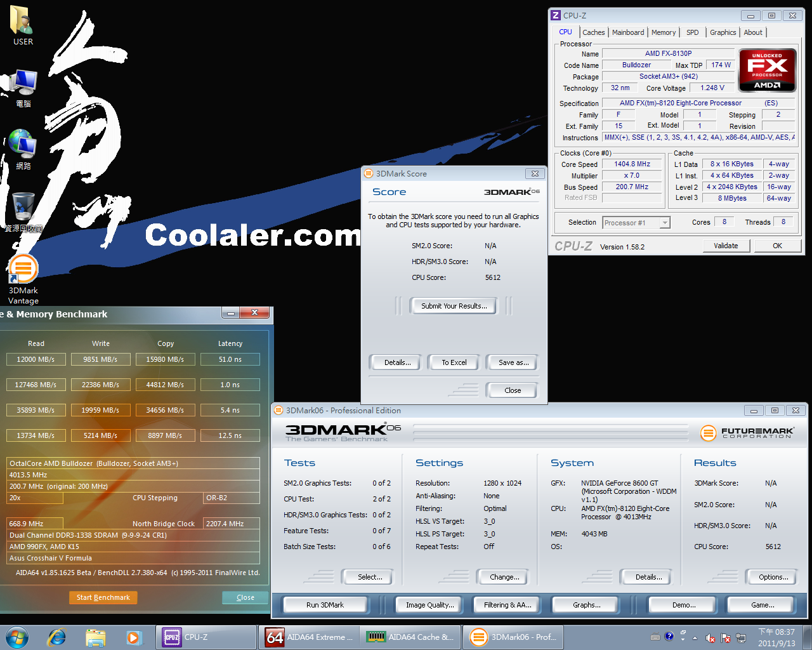Switch to the Caches tab in CPU-Z
The image size is (812, 650).
[x=594, y=32]
